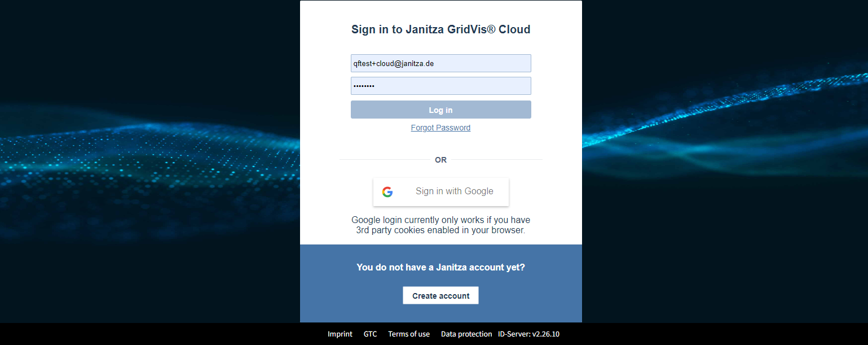Click the Google "G" logo icon
This screenshot has width=868, height=345.
tap(387, 191)
